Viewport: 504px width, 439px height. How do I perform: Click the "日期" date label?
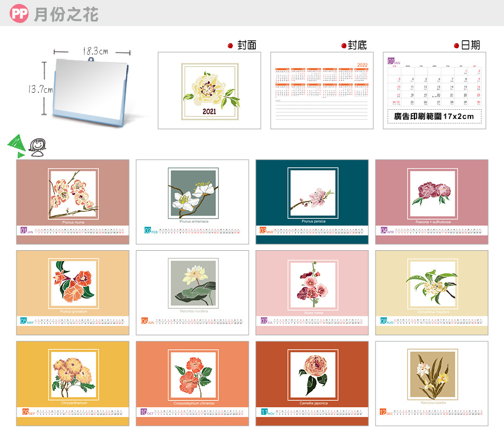tap(471, 45)
